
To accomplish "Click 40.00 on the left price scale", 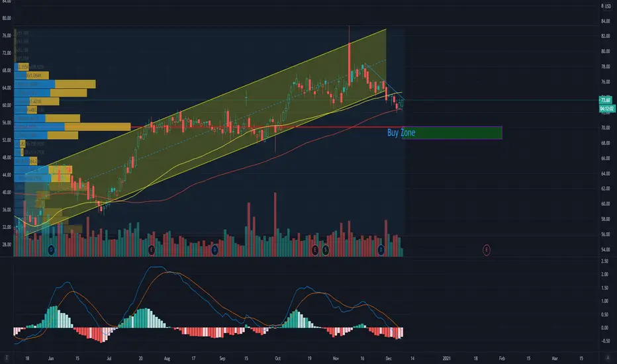I will pyautogui.click(x=7, y=193).
